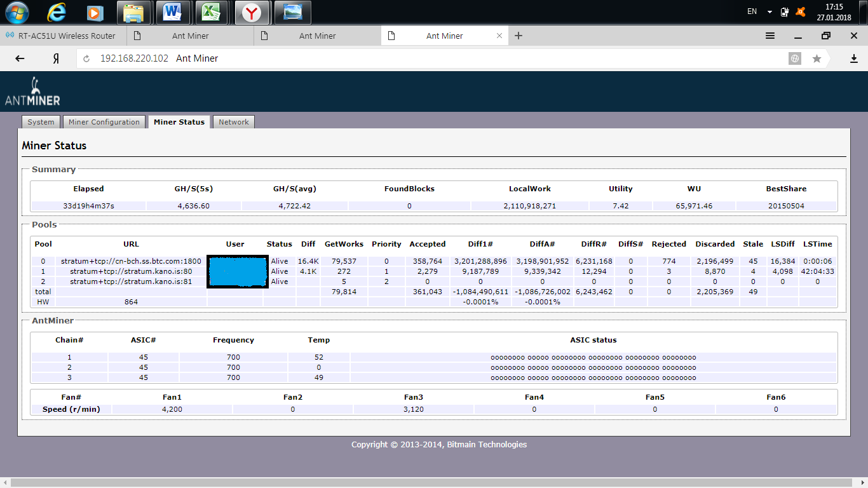This screenshot has height=488, width=868.
Task: Open the Windows Start menu
Action: pyautogui.click(x=17, y=11)
